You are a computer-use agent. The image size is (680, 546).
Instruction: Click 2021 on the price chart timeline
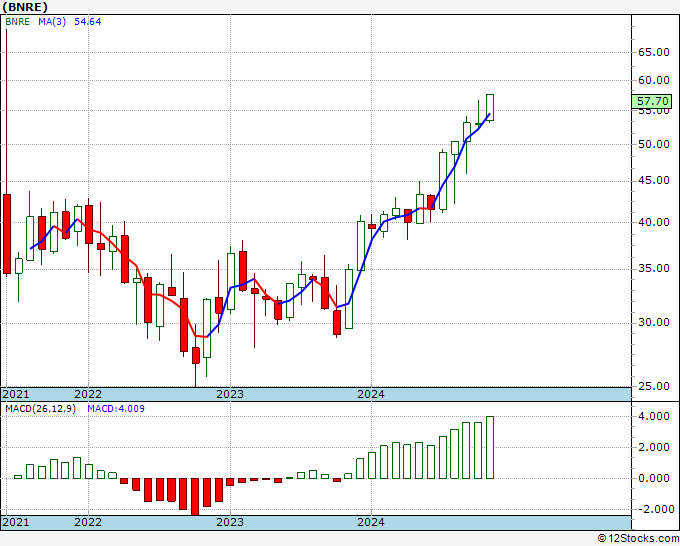(16, 394)
